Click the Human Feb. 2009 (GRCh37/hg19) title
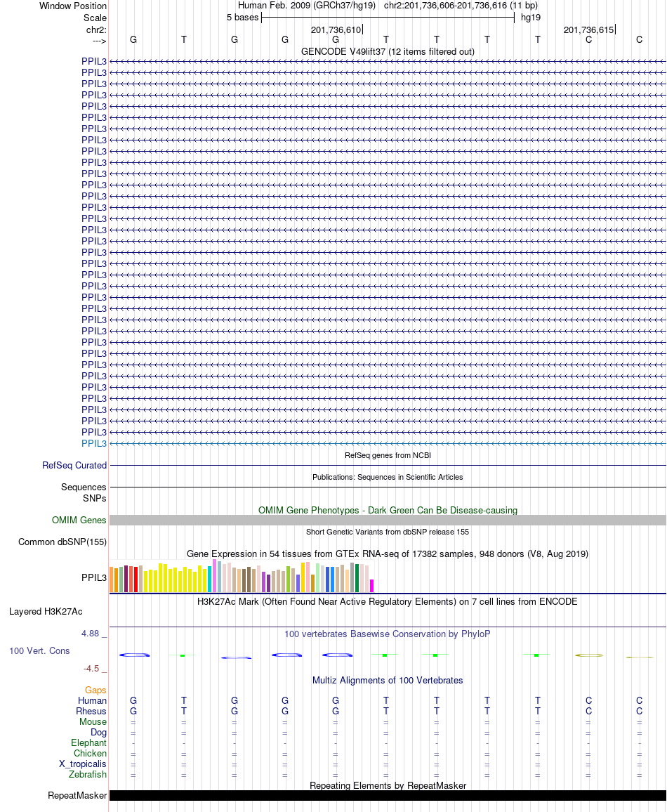Image resolution: width=667 pixels, height=812 pixels. (306, 6)
